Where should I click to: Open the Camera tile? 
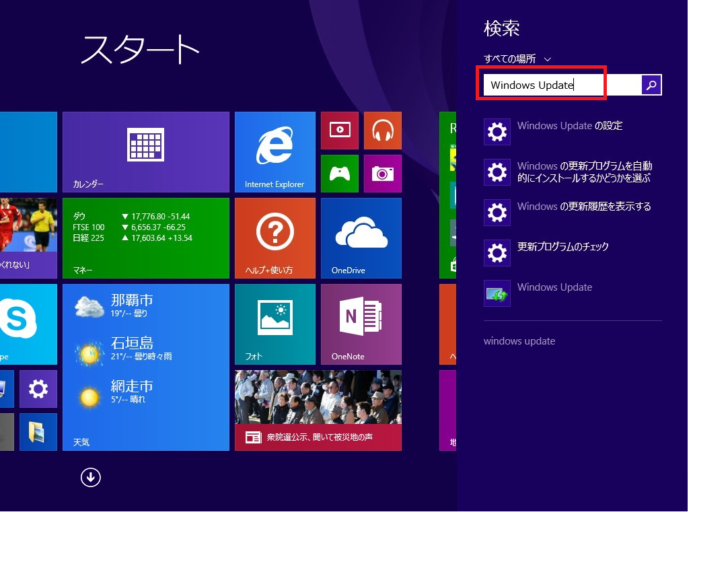(382, 174)
